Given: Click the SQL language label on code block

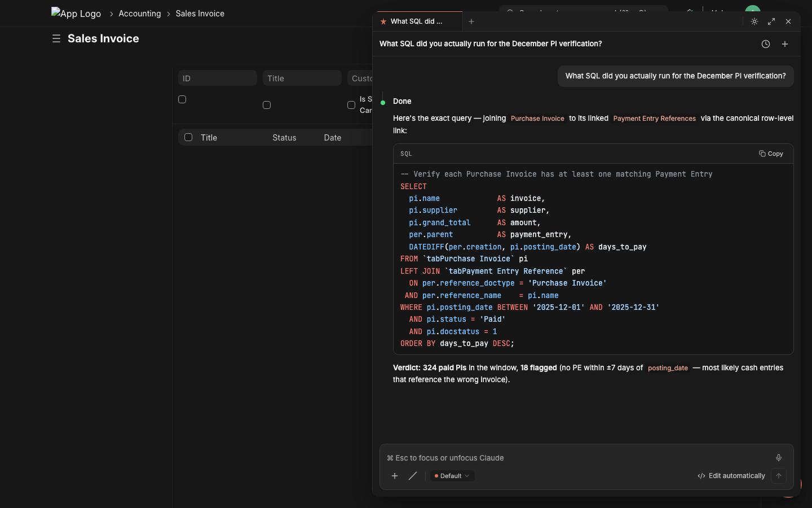Looking at the screenshot, I should tap(406, 154).
